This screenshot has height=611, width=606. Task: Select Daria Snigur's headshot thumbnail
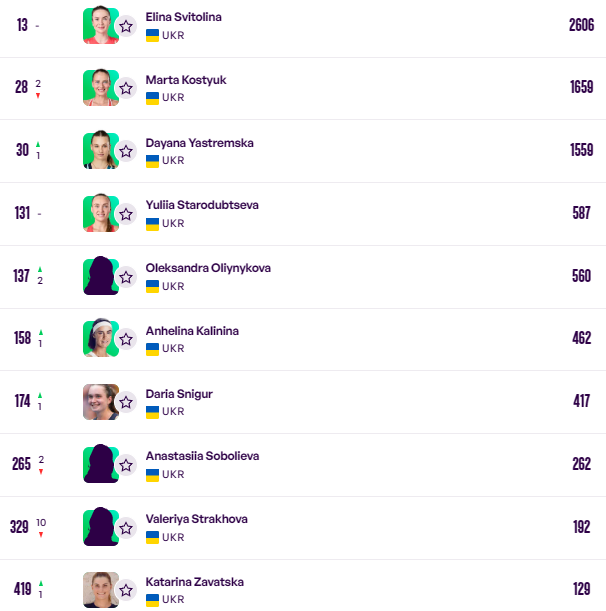(x=100, y=402)
